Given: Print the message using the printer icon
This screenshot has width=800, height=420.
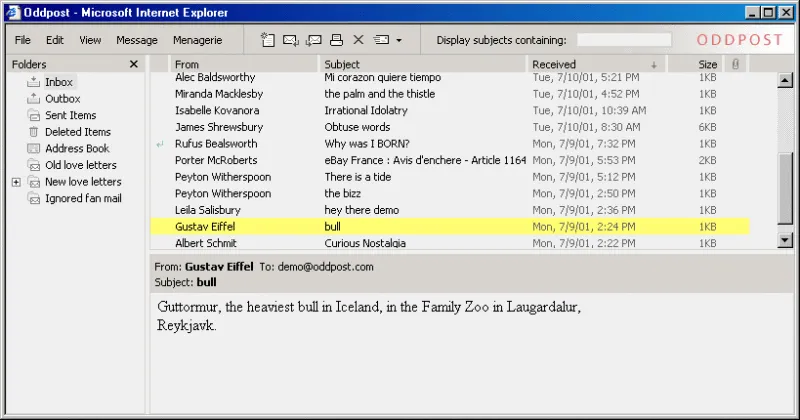Looking at the screenshot, I should 337,40.
